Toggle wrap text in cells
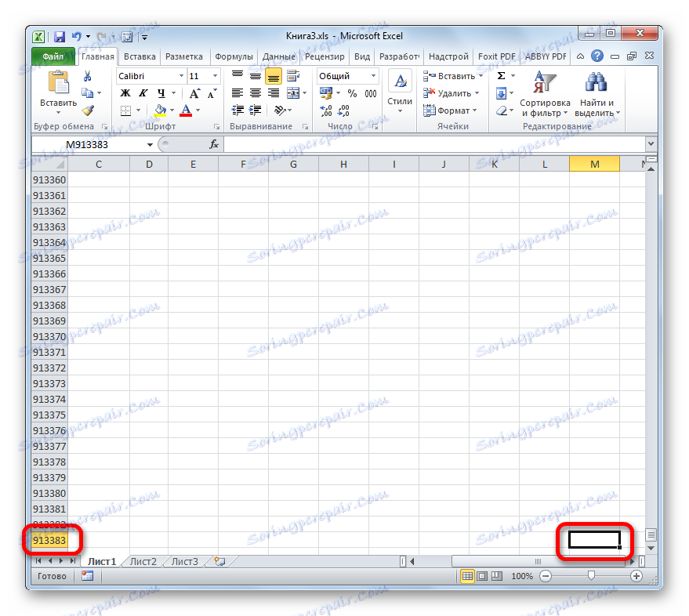Screen dimensions: 689x616 tap(292, 75)
